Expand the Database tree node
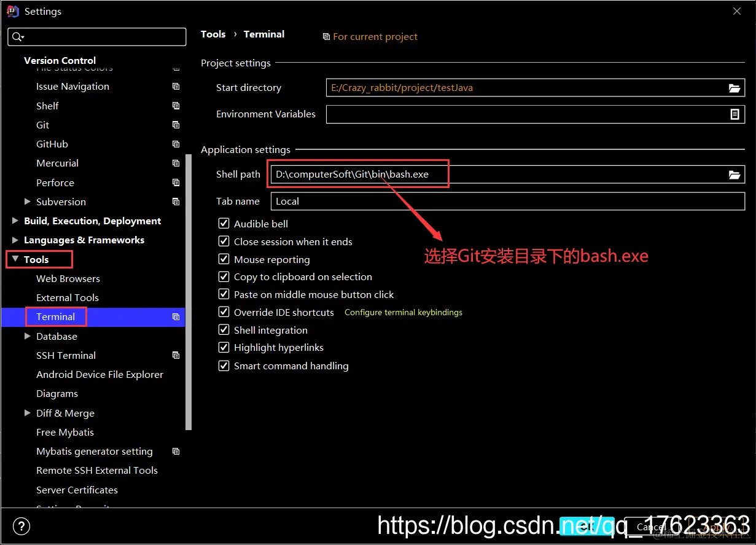 [27, 336]
